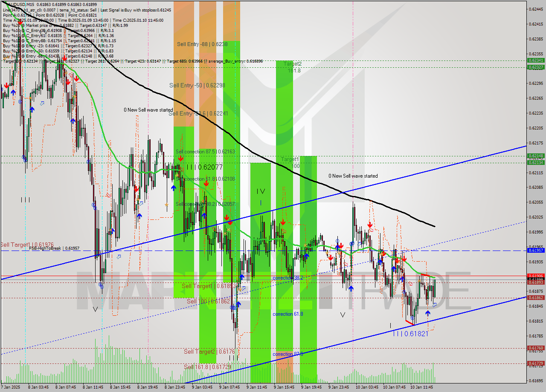
Task: Select the 'Sell Entry -50 | 0.62298' label
Action: pos(197,85)
